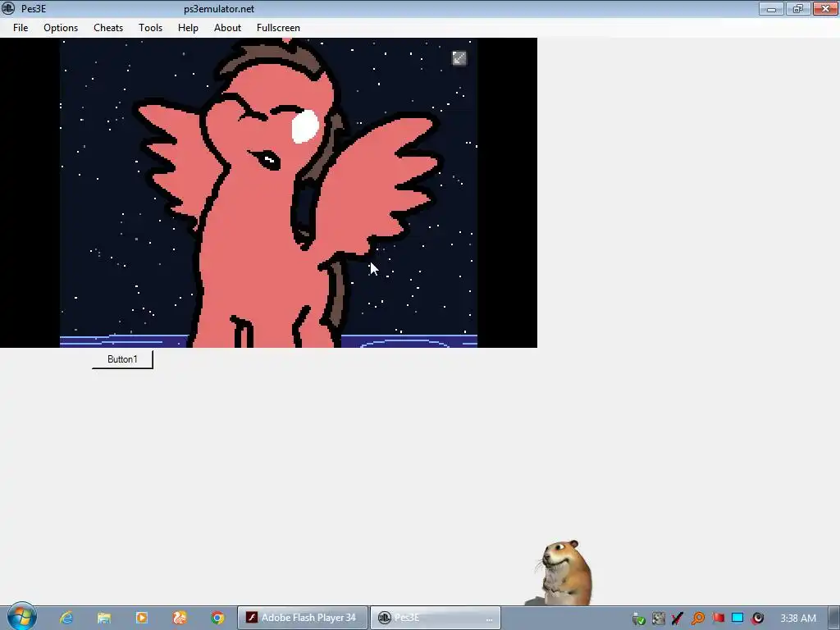Close the Pes3E window
The height and width of the screenshot is (630, 840).
825,8
